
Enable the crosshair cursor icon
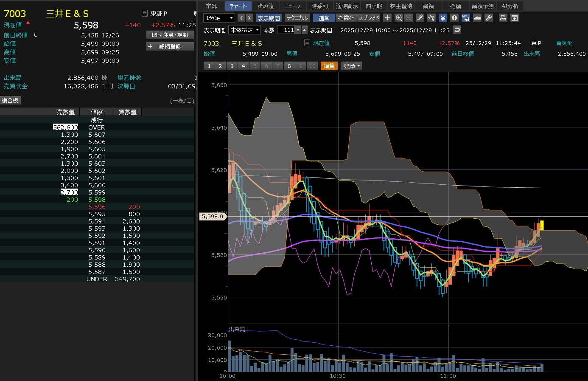(x=387, y=18)
